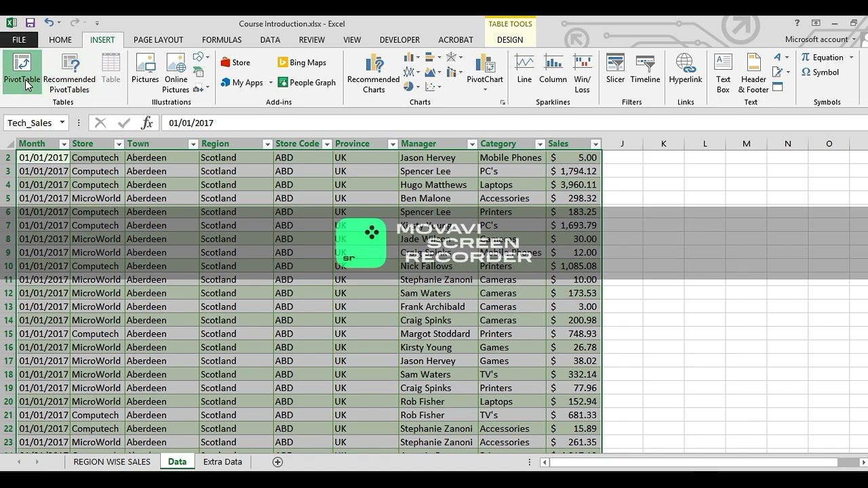Insert a Text Box
Screen dimensions: 868x488
point(724,73)
